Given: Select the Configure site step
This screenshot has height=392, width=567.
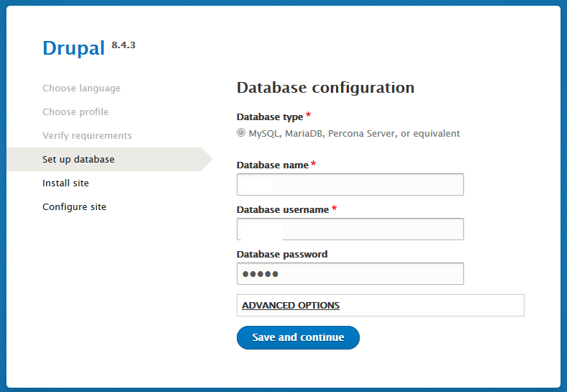Looking at the screenshot, I should 74,206.
